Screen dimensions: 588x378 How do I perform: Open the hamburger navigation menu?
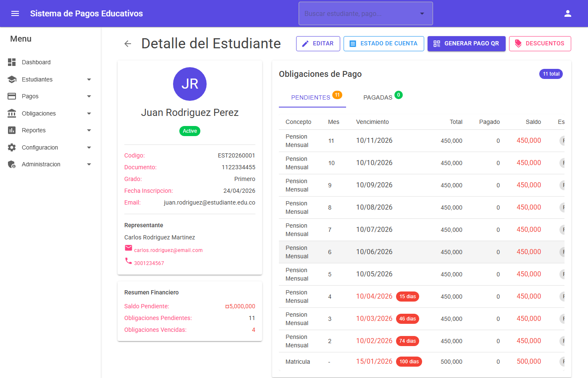click(15, 13)
